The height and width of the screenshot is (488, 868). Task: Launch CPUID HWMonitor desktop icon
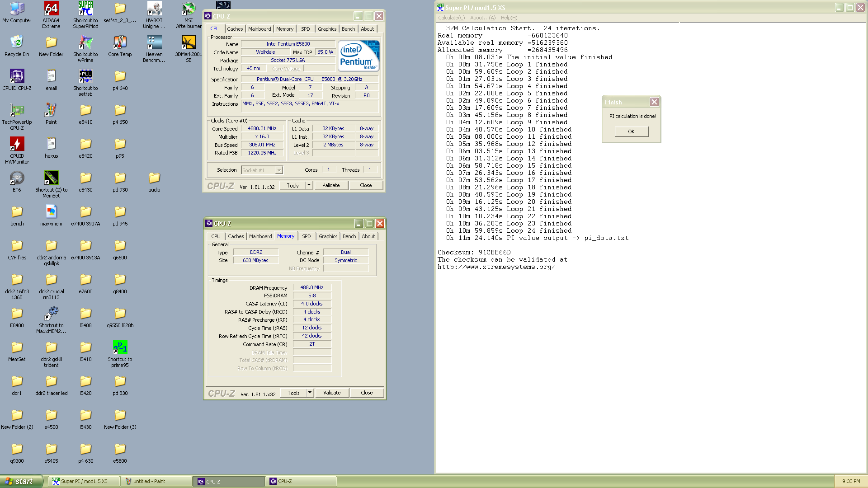pos(17,150)
